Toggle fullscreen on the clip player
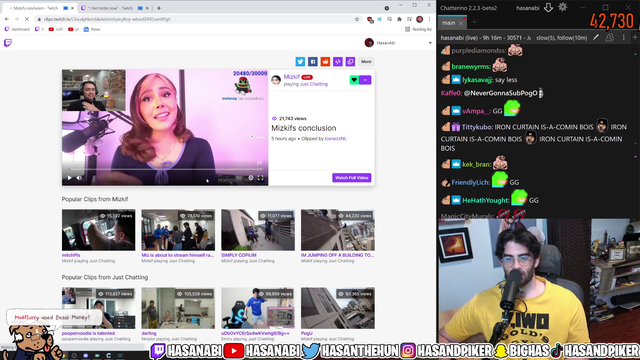 click(260, 178)
